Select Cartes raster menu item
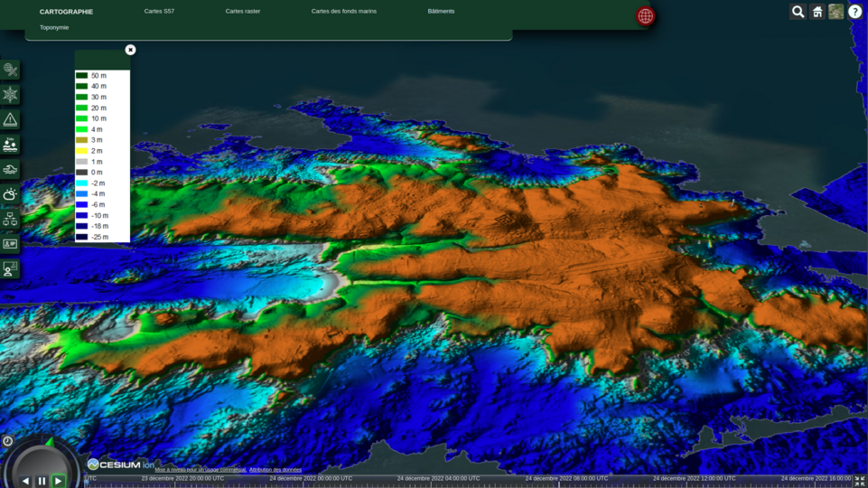Viewport: 868px width, 488px height. click(242, 11)
